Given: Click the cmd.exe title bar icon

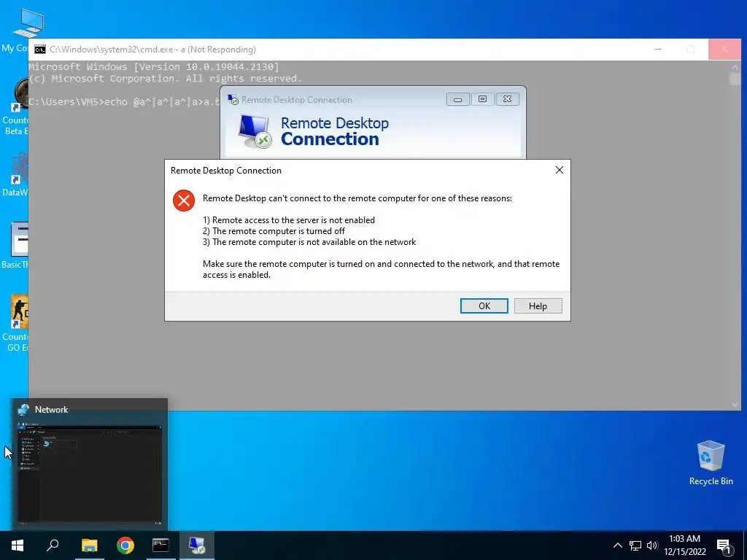Looking at the screenshot, I should pyautogui.click(x=40, y=50).
